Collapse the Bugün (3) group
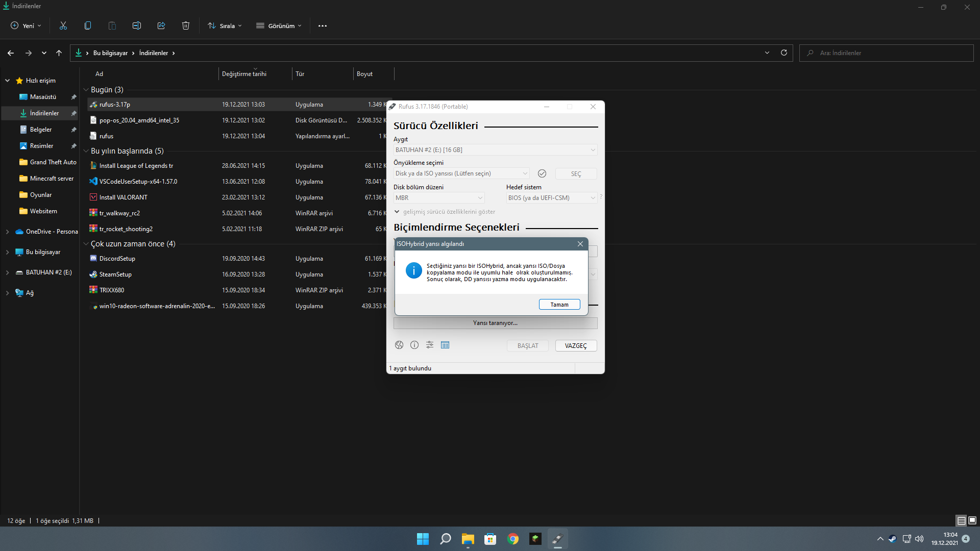The image size is (980, 551). [x=86, y=90]
